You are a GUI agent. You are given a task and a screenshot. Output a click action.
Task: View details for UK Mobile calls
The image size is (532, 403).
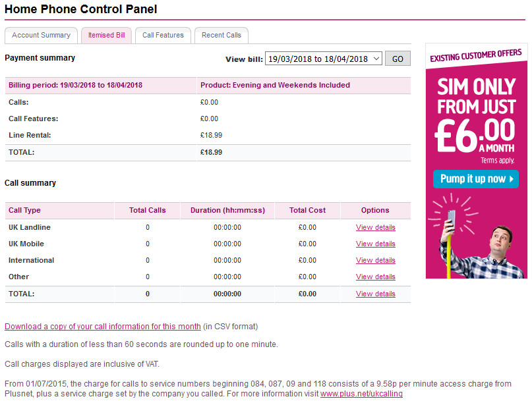tap(376, 244)
